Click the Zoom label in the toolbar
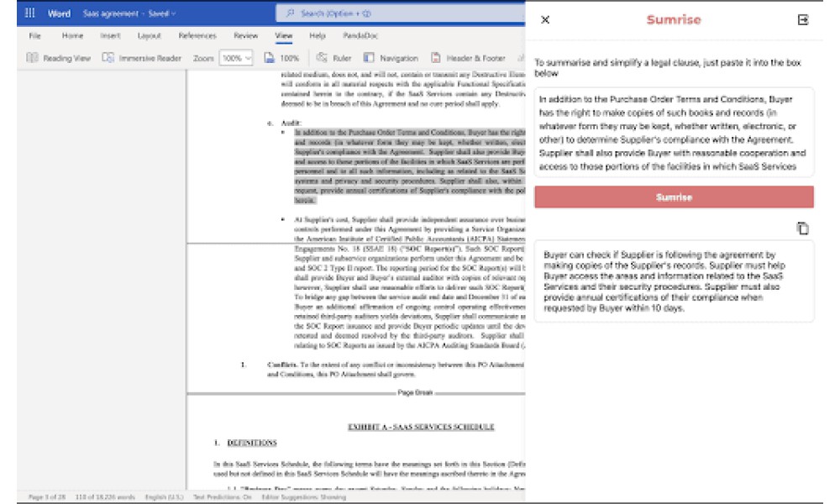Screen dimensions: 840x504 point(203,58)
